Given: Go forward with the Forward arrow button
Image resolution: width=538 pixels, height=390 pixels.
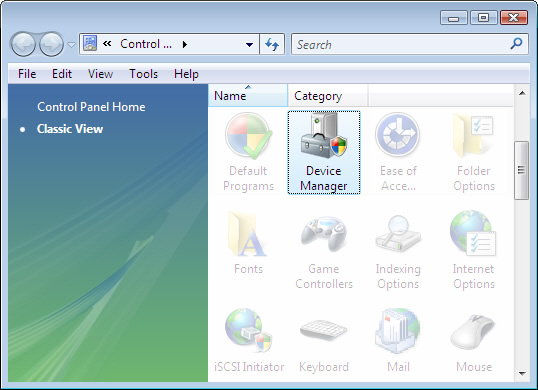Looking at the screenshot, I should pos(51,44).
